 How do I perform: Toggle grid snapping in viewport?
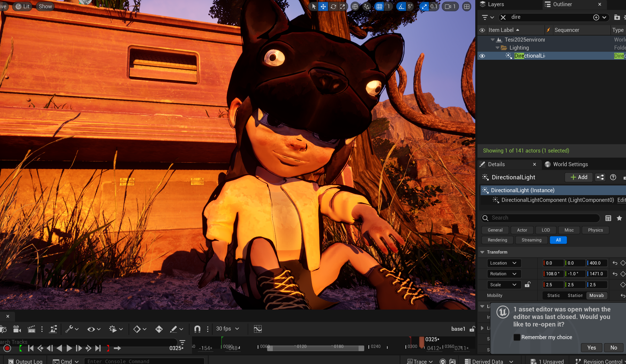[379, 6]
